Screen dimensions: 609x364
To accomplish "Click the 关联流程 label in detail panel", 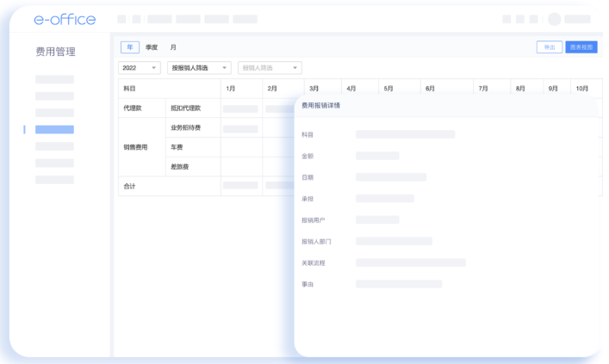I will pyautogui.click(x=313, y=262).
